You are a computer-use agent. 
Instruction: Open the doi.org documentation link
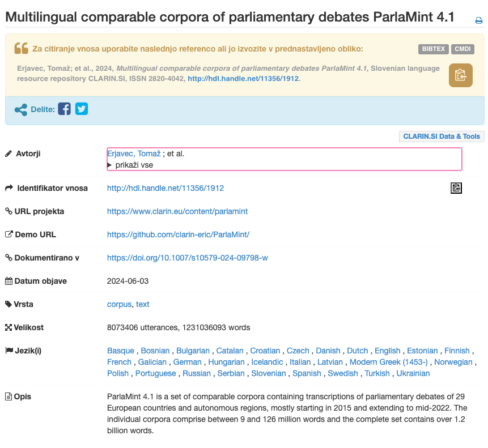(188, 258)
